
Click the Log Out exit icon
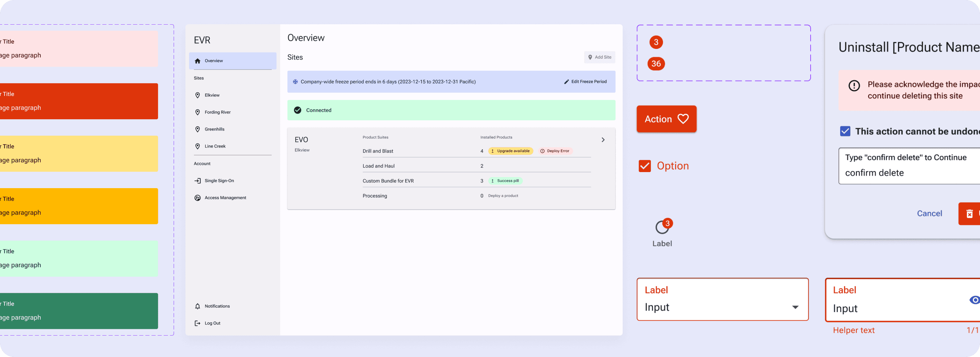[x=198, y=323]
